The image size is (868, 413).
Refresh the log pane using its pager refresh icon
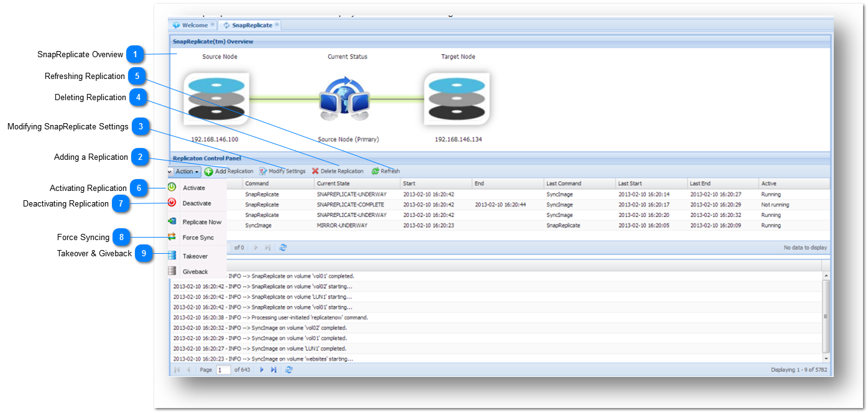pos(289,369)
